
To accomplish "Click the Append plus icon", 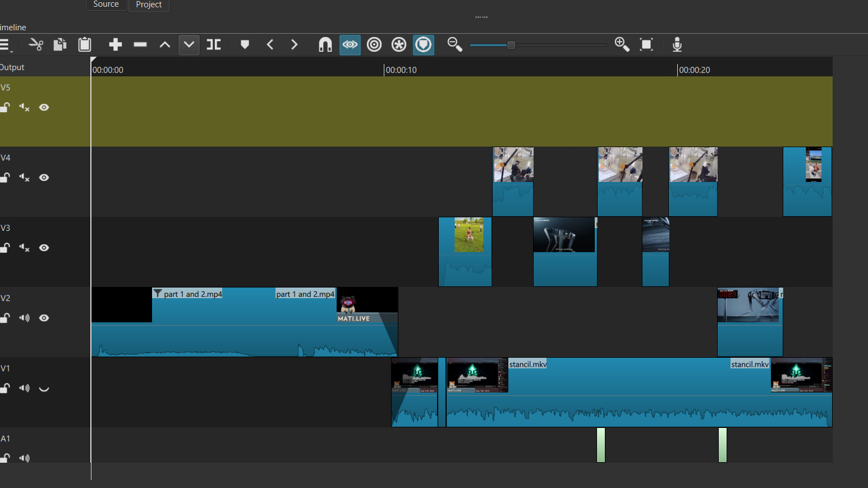I will [116, 44].
